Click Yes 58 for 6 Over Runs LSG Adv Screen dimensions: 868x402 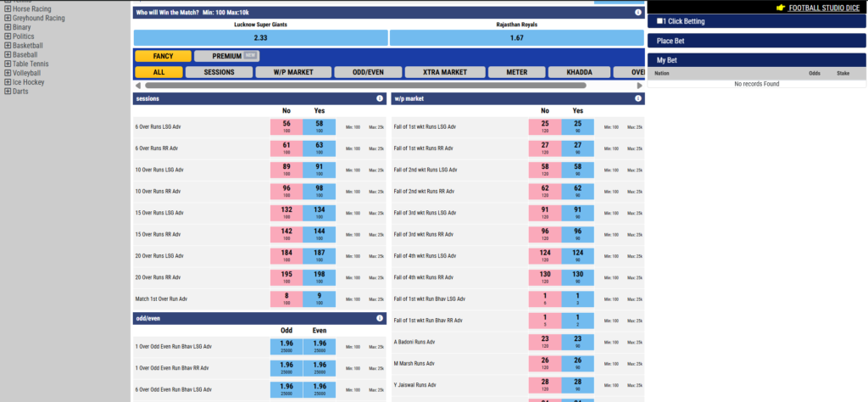coord(320,127)
